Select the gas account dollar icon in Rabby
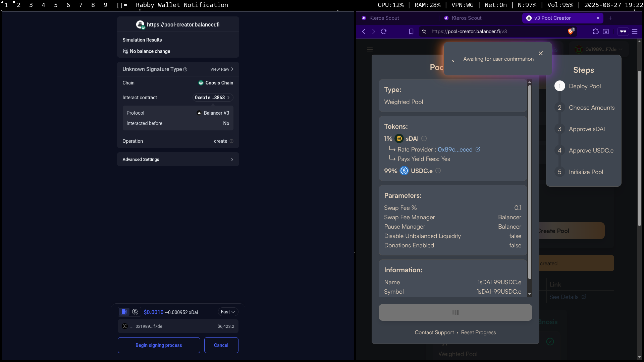This screenshot has height=362, width=644. pyautogui.click(x=135, y=312)
